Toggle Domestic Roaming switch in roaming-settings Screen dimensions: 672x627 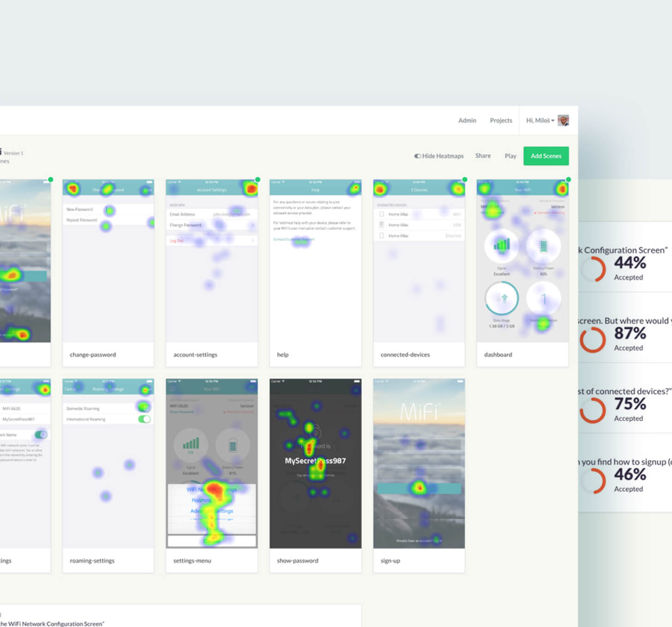(144, 408)
